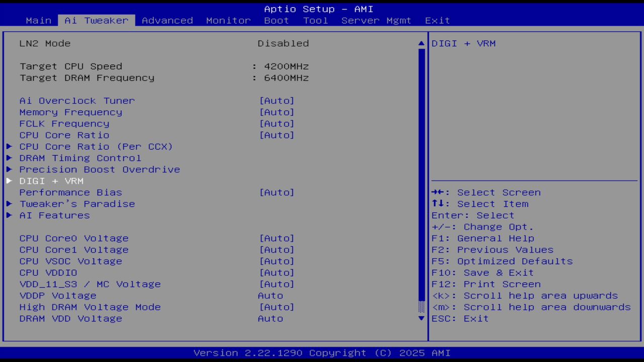Select the FCLK Frequency label

coord(64,124)
